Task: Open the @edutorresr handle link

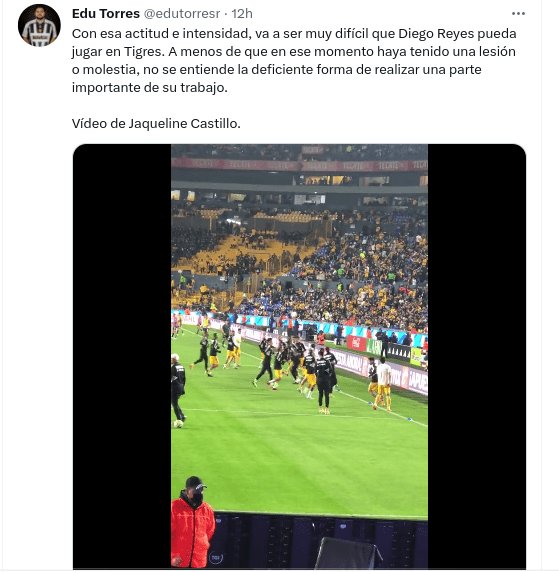Action: 182,13
